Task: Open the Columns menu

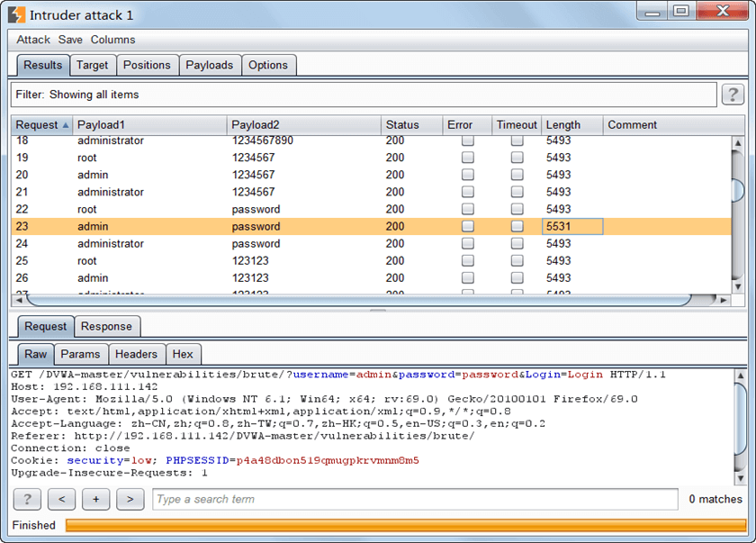Action: tap(112, 40)
